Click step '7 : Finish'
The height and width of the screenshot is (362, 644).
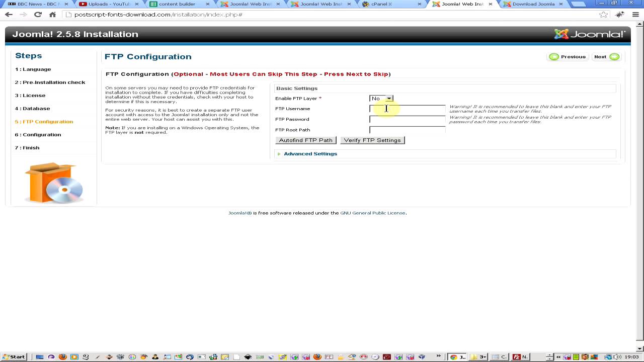coord(27,148)
